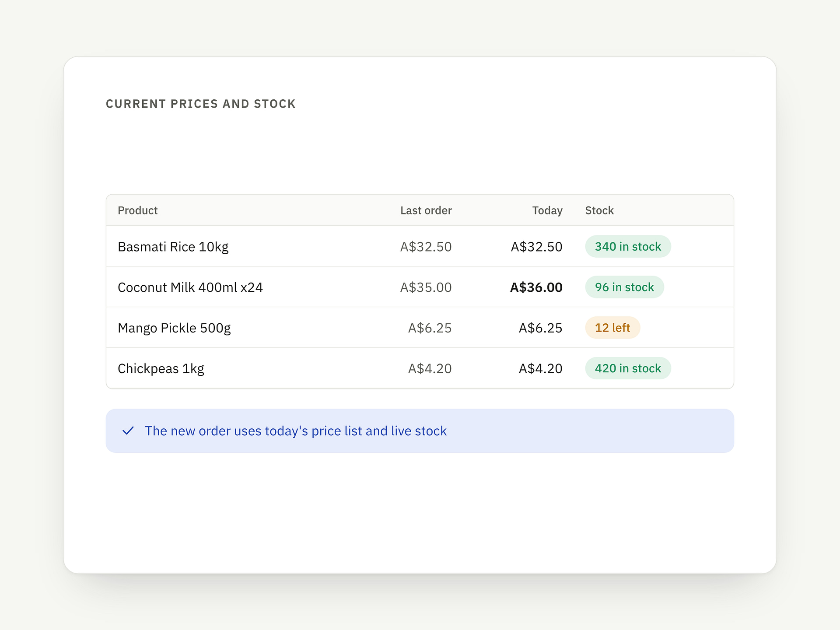
Task: Click the orange 12 left badge
Action: (612, 328)
